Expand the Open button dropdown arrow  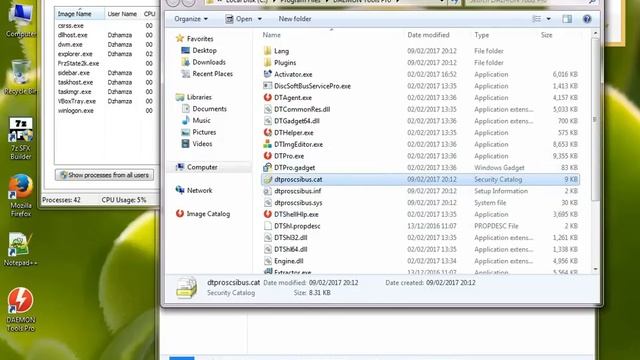tap(260, 19)
